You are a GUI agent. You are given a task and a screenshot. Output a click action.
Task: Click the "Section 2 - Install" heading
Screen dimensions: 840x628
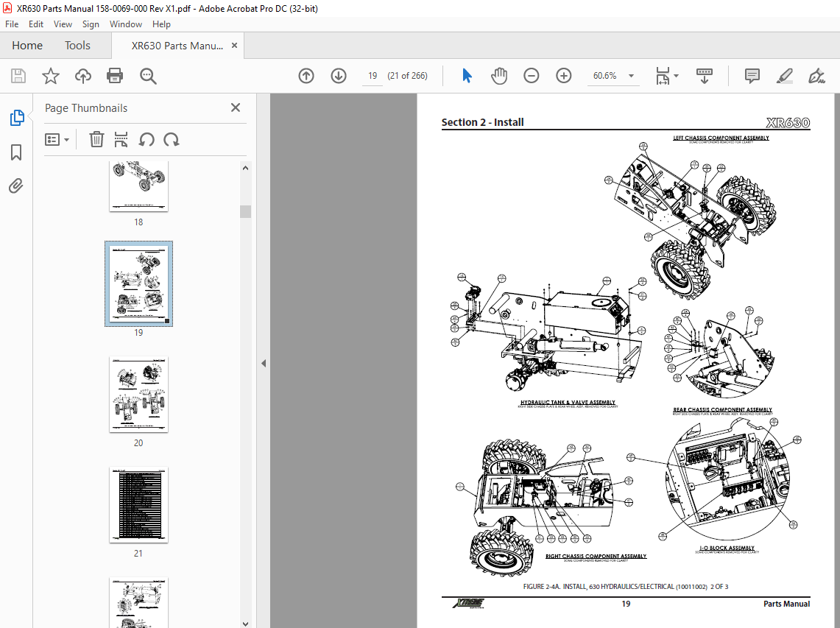pos(482,122)
